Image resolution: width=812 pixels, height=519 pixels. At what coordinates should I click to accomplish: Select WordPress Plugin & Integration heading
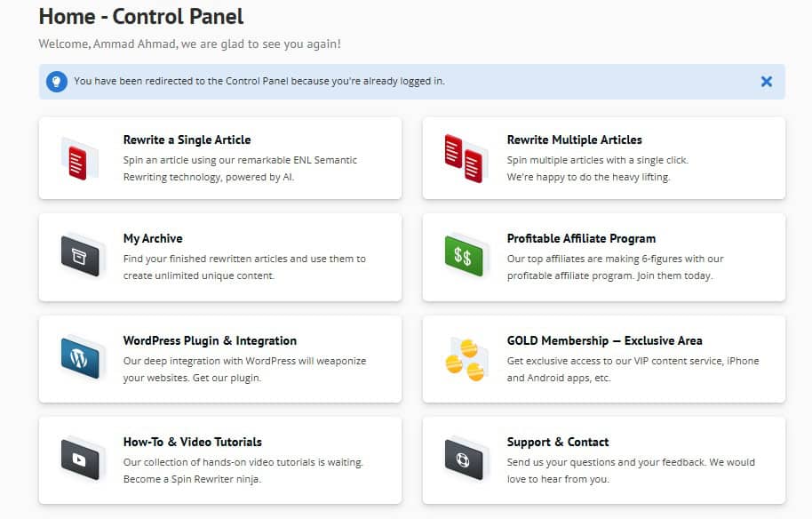210,340
